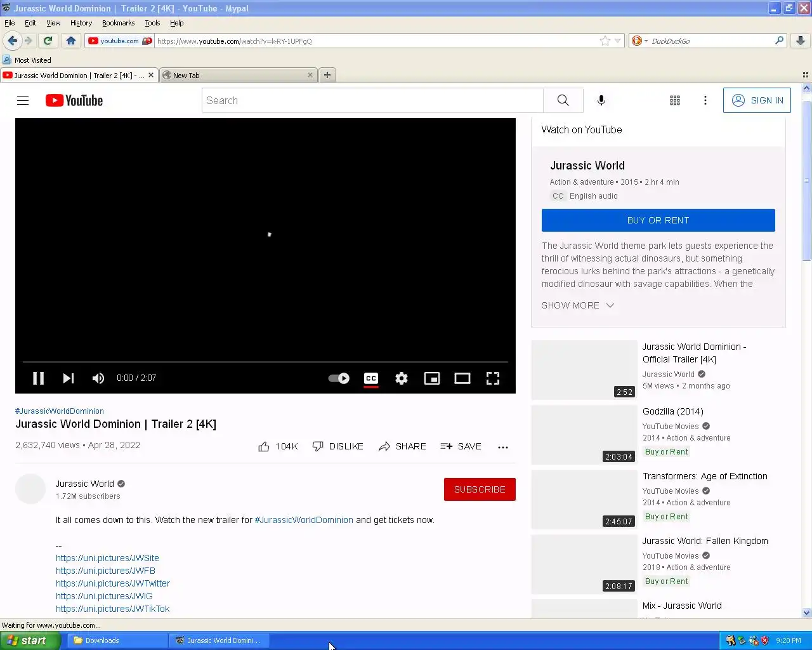Save video to a playlist
The image size is (812, 650).
click(461, 446)
